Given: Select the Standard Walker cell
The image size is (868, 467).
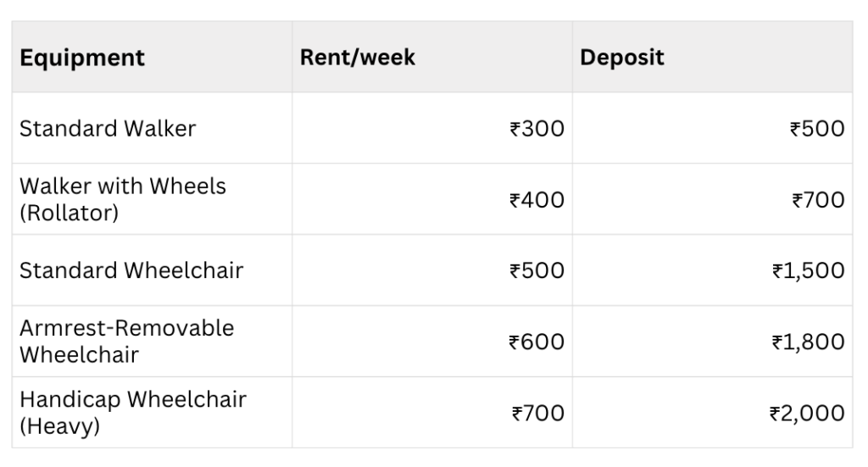Looking at the screenshot, I should [x=108, y=129].
